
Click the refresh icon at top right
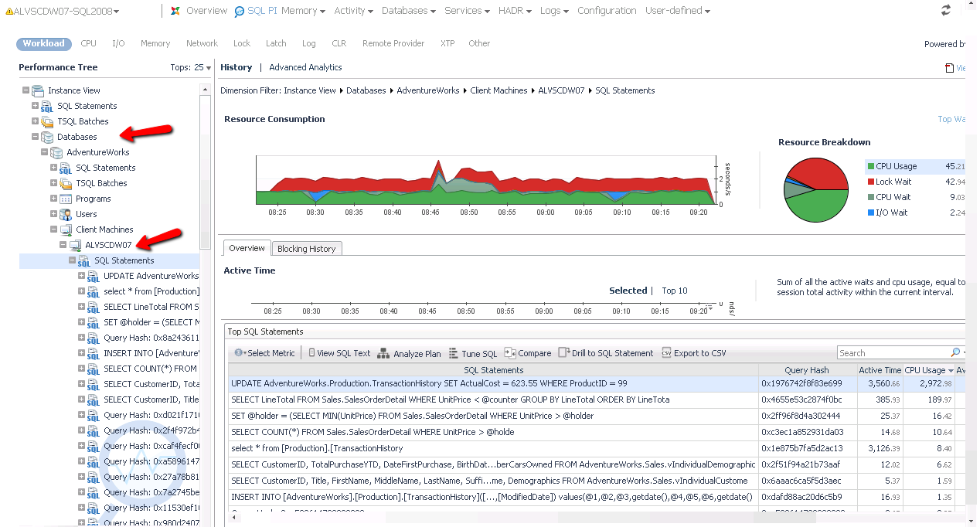(946, 11)
